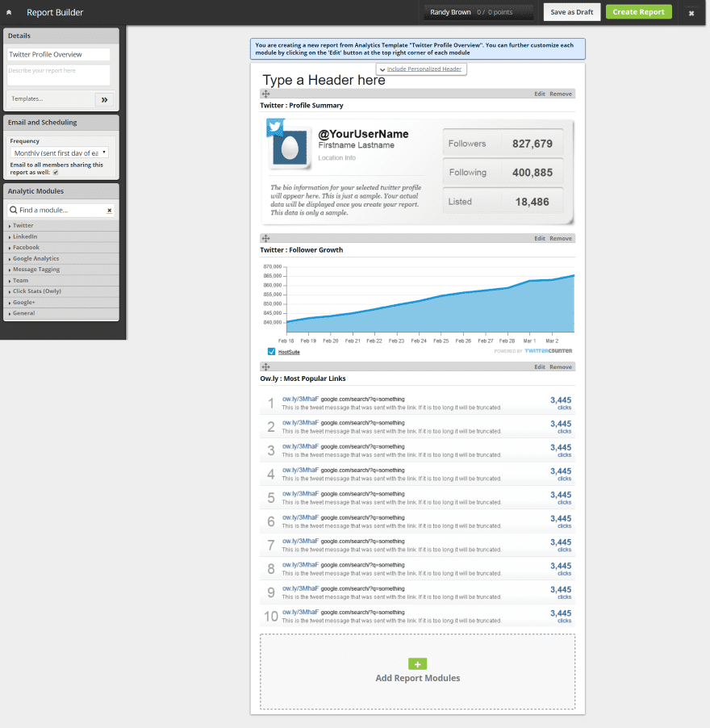Expand the Facebook module category
The width and height of the screenshot is (710, 728).
point(61,248)
